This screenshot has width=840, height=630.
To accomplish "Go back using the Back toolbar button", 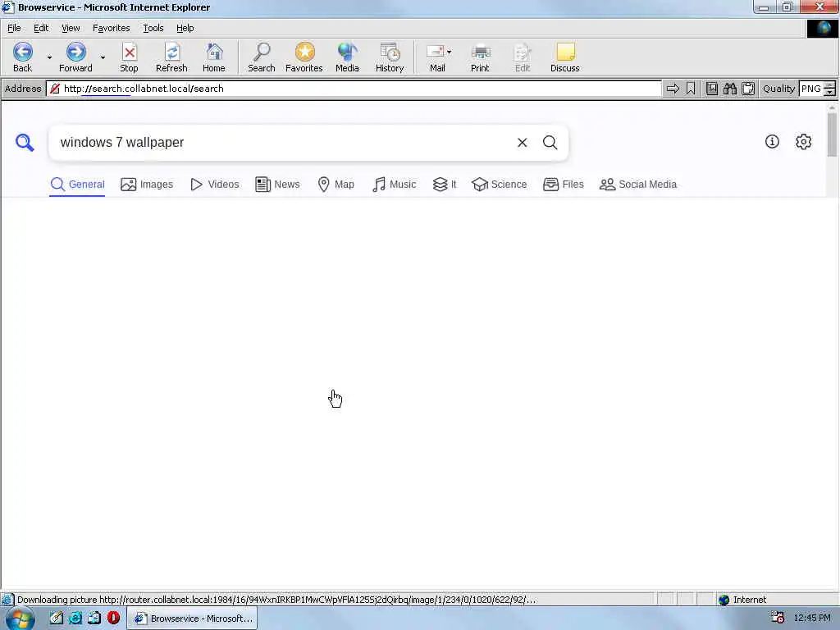I will point(22,57).
